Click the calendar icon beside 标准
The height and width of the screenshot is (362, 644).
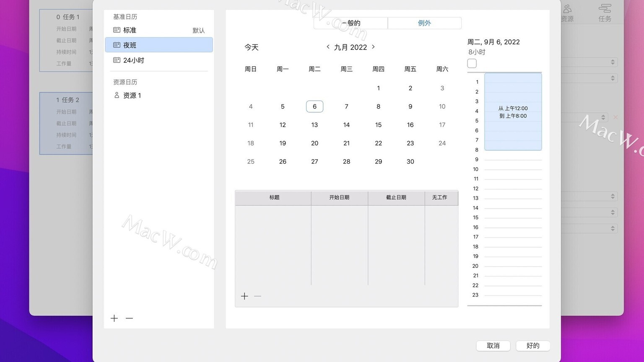[x=117, y=30]
